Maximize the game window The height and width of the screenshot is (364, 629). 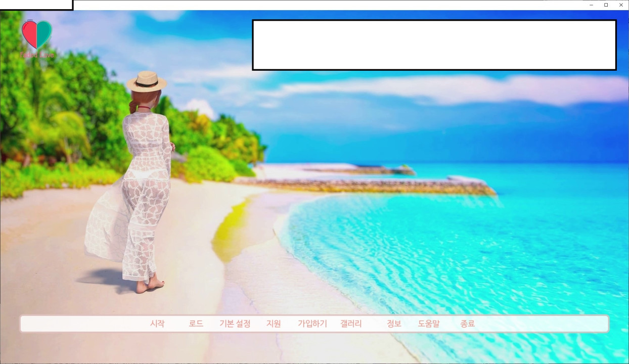606,5
